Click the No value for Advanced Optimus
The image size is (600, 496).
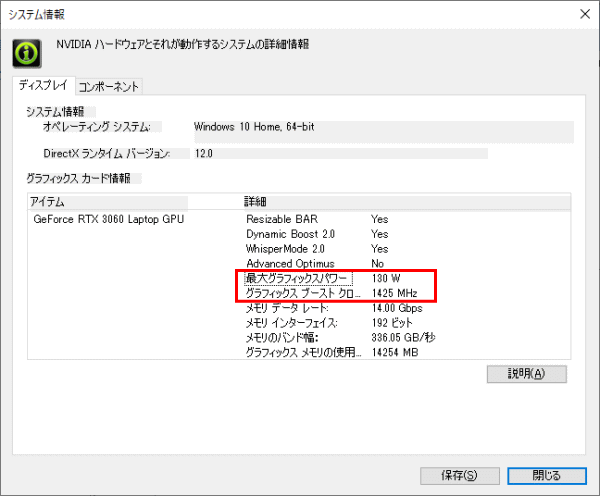pos(378,264)
